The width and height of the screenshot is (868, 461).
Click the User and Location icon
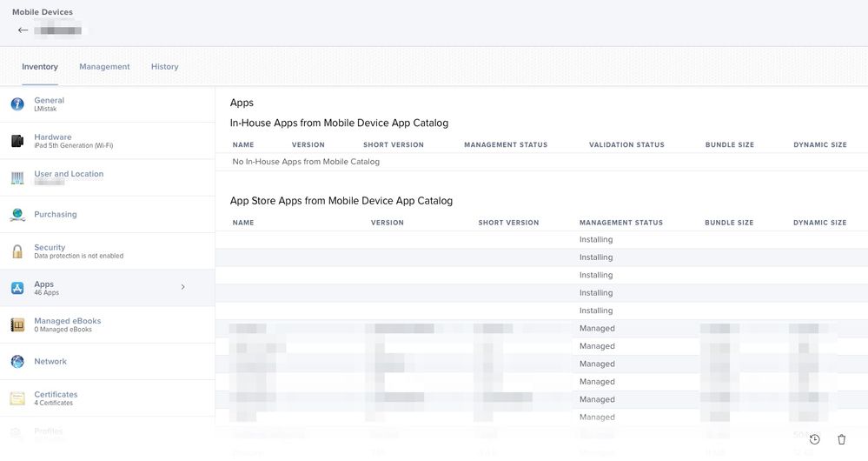[x=17, y=177]
